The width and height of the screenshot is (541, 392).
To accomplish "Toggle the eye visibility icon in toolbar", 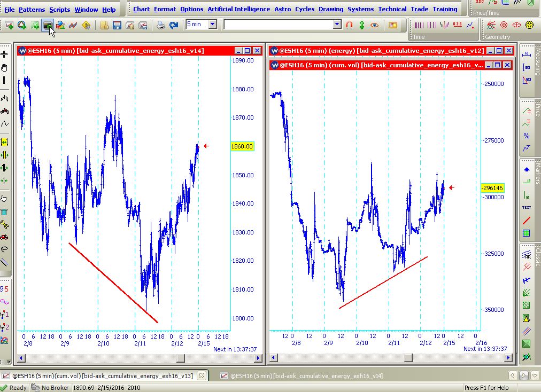I will pos(375,25).
